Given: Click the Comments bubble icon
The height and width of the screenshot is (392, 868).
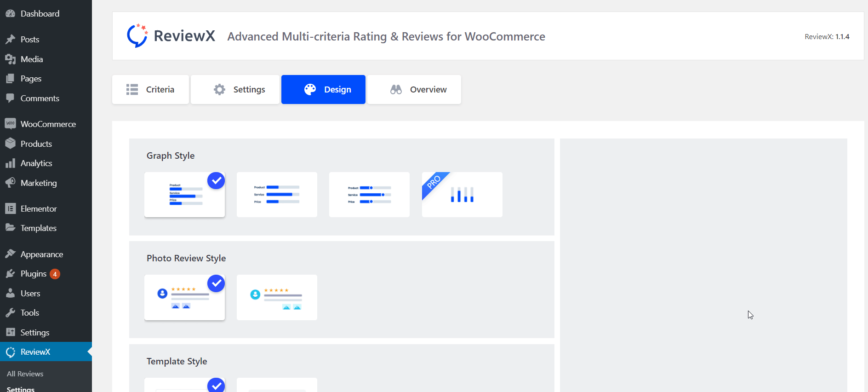Looking at the screenshot, I should coord(10,98).
